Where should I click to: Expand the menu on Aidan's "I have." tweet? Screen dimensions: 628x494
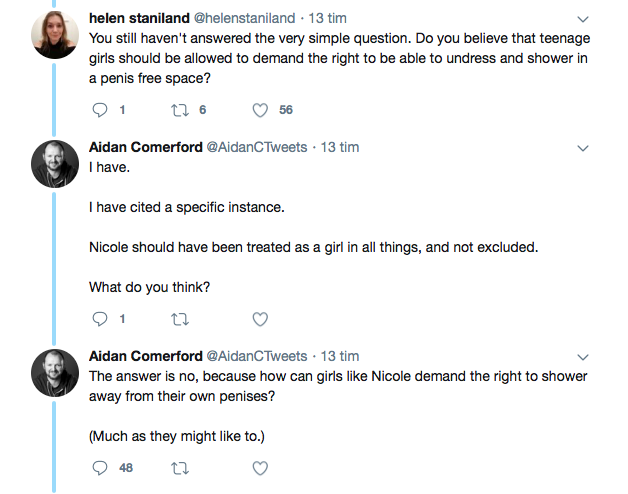[x=583, y=148]
